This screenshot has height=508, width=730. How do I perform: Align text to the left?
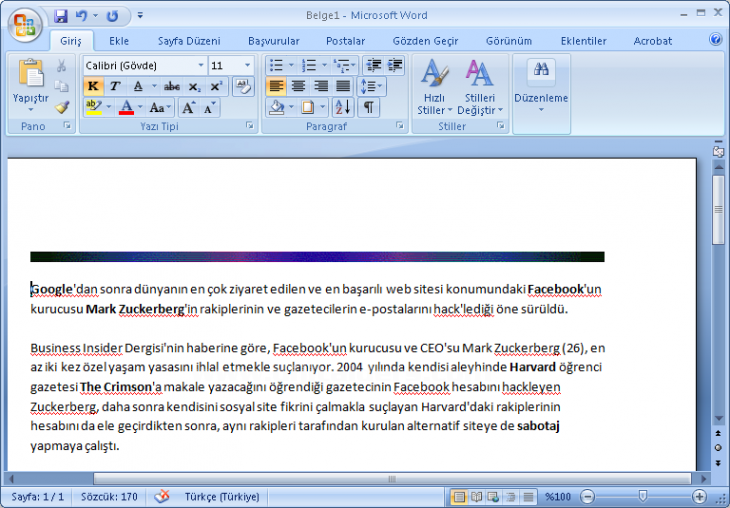coord(276,86)
